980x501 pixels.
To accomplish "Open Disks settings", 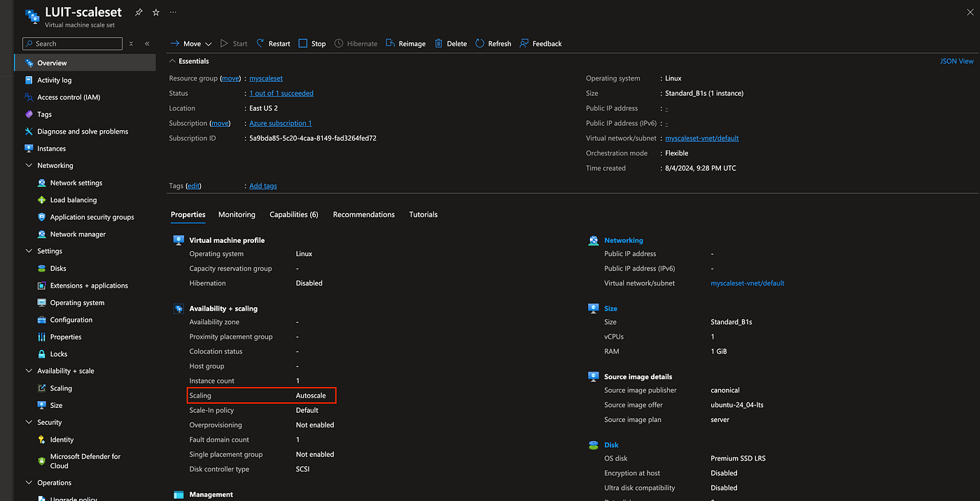I will pos(58,269).
